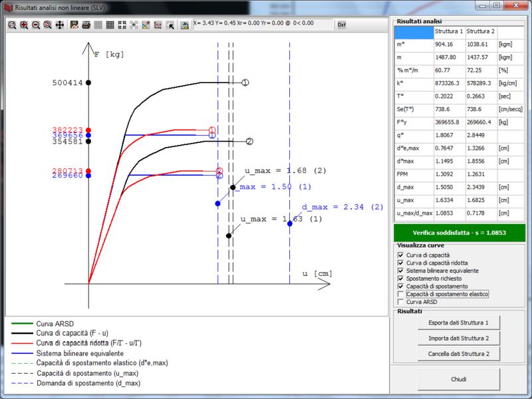Uncheck Curva di capacità ridotta checkbox
The width and height of the screenshot is (532, 399).
(400, 263)
